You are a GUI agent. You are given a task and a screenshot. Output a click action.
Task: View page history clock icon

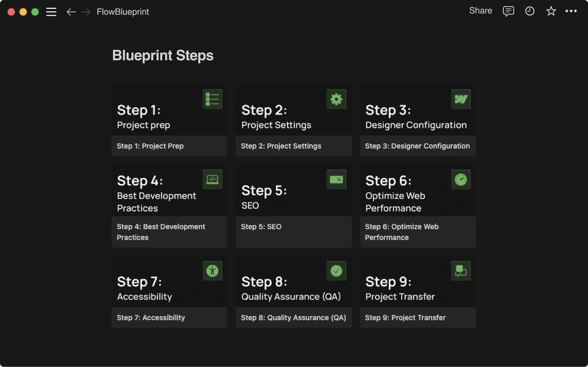(529, 11)
